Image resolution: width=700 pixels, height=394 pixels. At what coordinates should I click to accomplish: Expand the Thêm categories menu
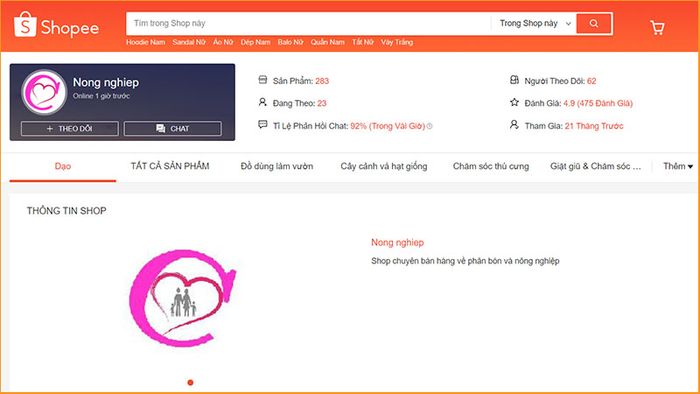coord(678,166)
